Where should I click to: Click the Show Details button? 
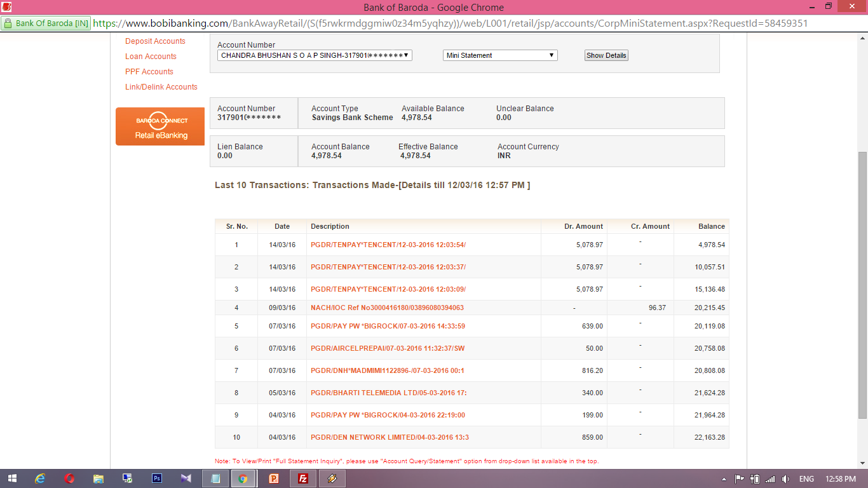(x=606, y=55)
